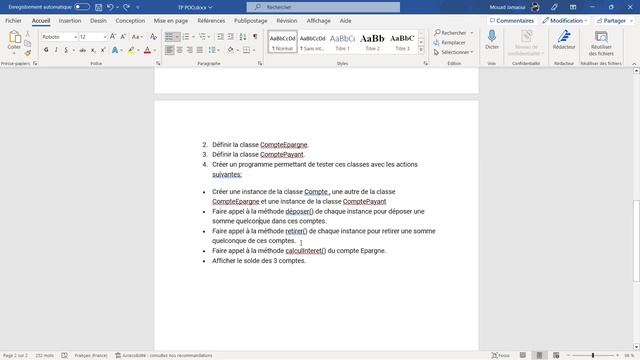Viewport: 640px width, 360px height.
Task: Switch to the Références tab
Action: [211, 20]
